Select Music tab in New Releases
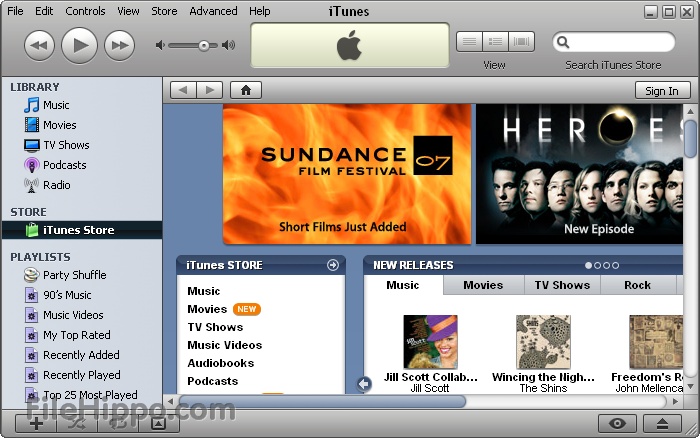The height and width of the screenshot is (438, 700). (403, 285)
